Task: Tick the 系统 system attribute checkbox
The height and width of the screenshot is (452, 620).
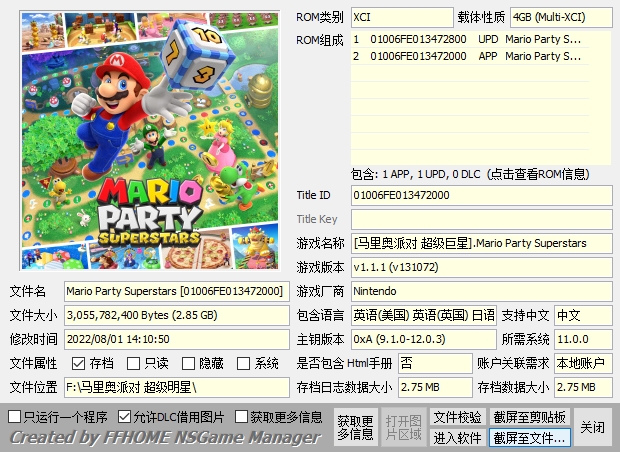Action: point(244,364)
